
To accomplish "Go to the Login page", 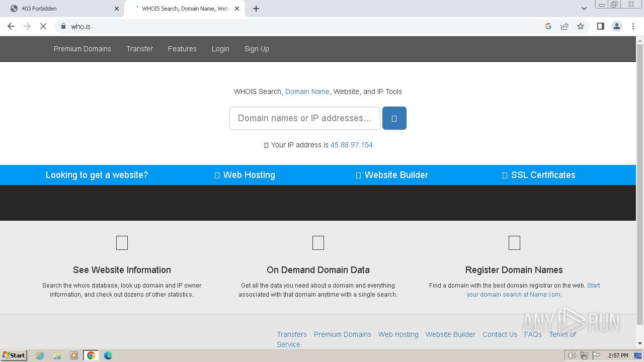I will (x=220, y=49).
